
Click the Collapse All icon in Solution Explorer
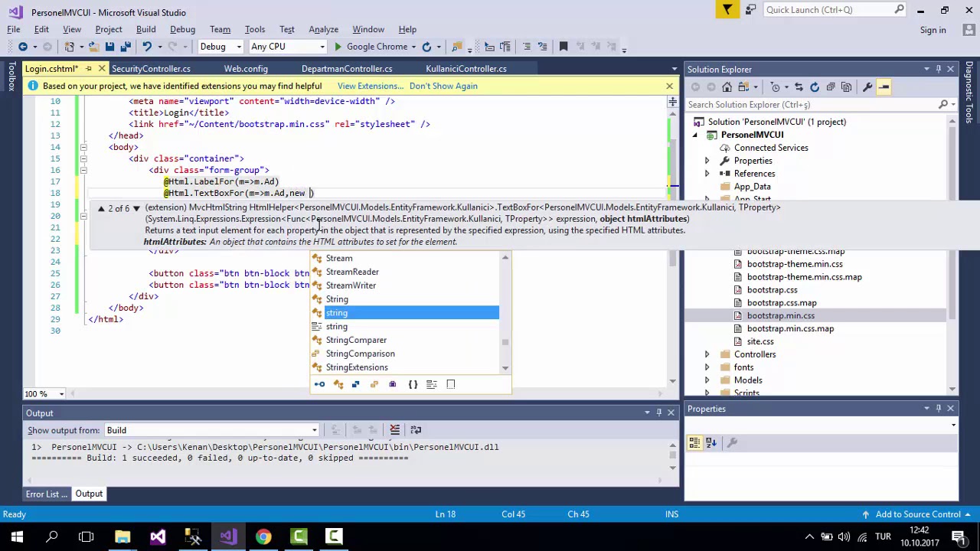(831, 87)
